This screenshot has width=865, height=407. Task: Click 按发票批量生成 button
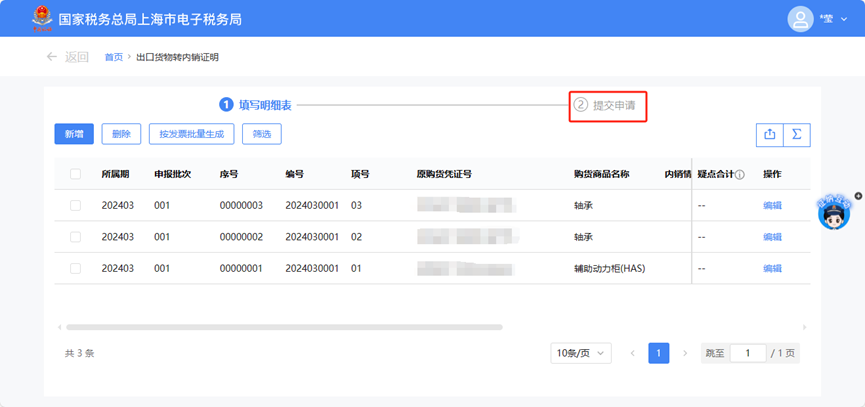pyautogui.click(x=191, y=134)
